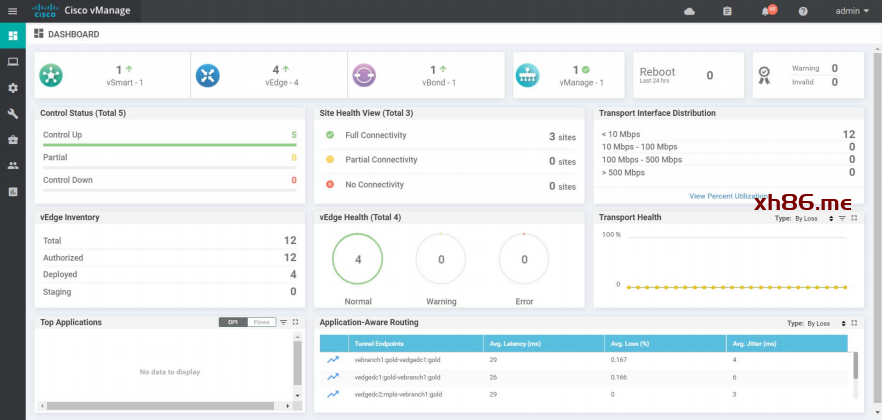
Task: Open the Configuration gear in sidebar
Action: pos(13,87)
